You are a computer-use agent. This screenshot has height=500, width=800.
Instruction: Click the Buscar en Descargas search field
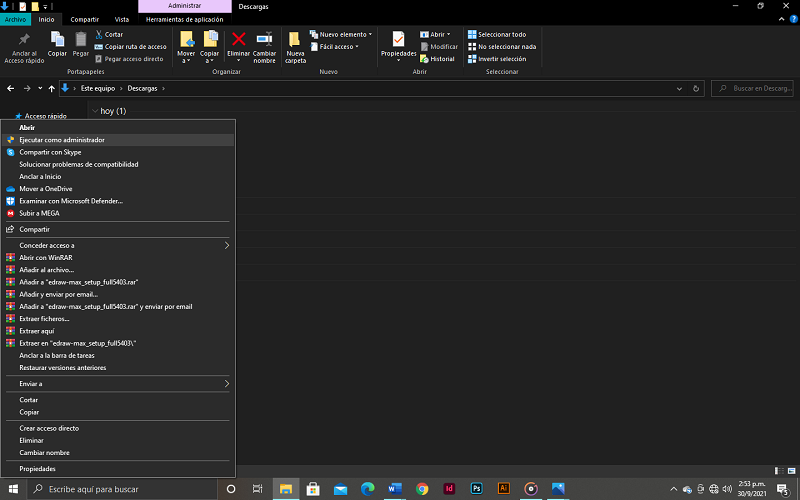(753, 88)
